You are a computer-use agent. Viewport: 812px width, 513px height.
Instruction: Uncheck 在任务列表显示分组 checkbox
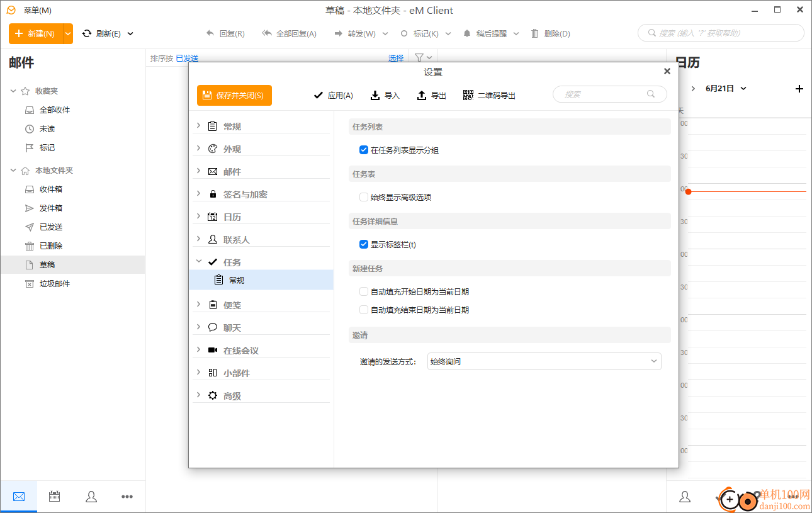coord(363,150)
